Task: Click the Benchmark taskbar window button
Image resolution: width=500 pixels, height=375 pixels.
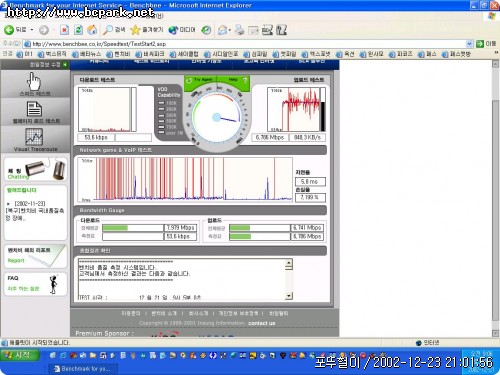Action: [85, 369]
